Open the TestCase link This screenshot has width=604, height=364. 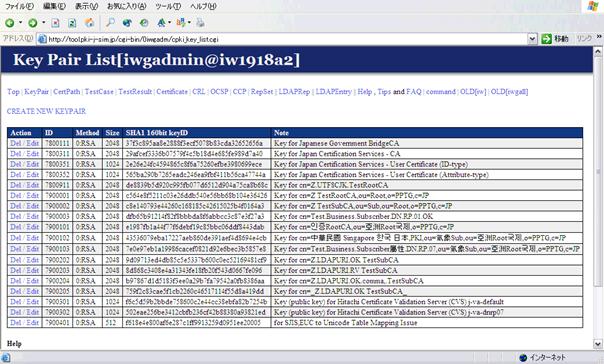click(99, 92)
